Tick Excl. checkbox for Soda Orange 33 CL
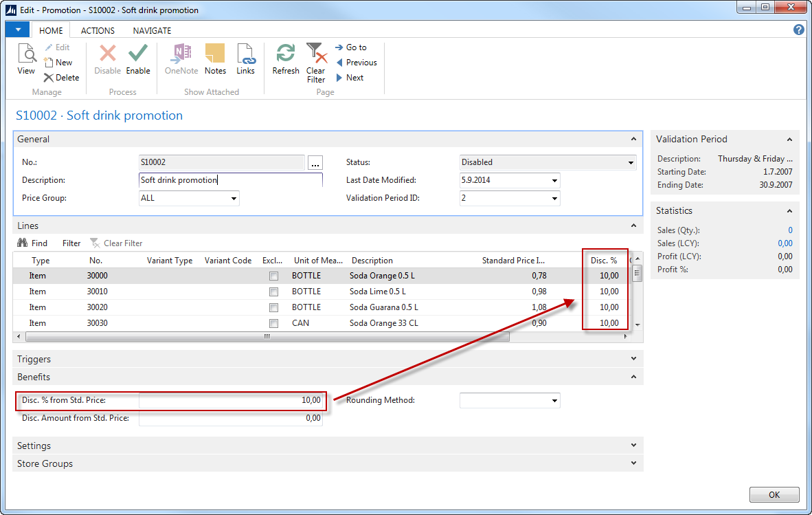Image resolution: width=812 pixels, height=515 pixels. [x=274, y=323]
